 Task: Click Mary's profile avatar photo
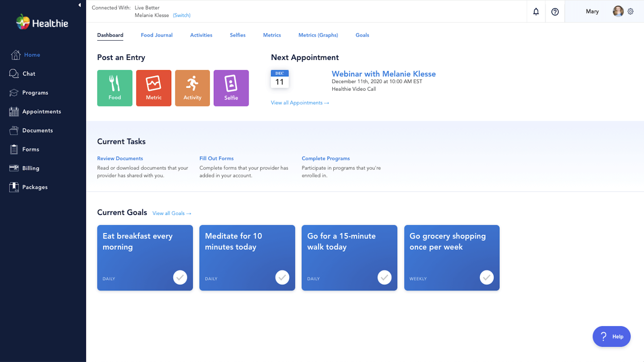click(x=618, y=12)
